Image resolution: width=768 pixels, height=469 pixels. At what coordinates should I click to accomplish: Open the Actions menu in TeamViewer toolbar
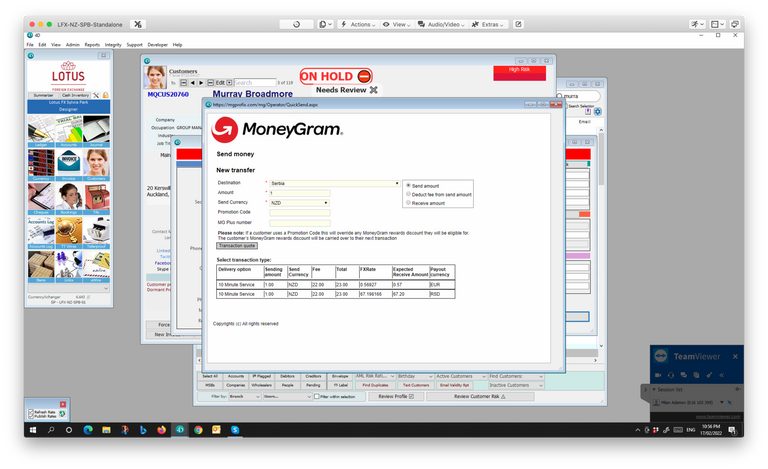point(359,24)
